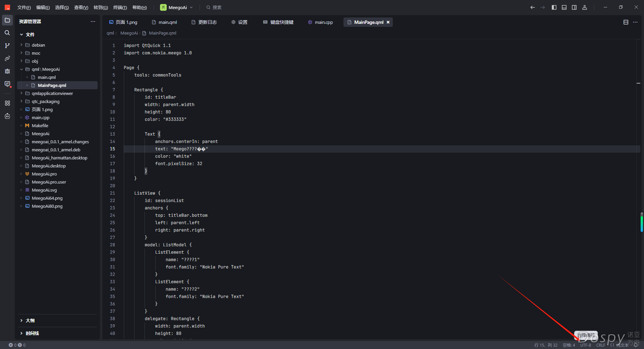
Task: Click the errors and warnings counter in status bar
Action: 17,345
